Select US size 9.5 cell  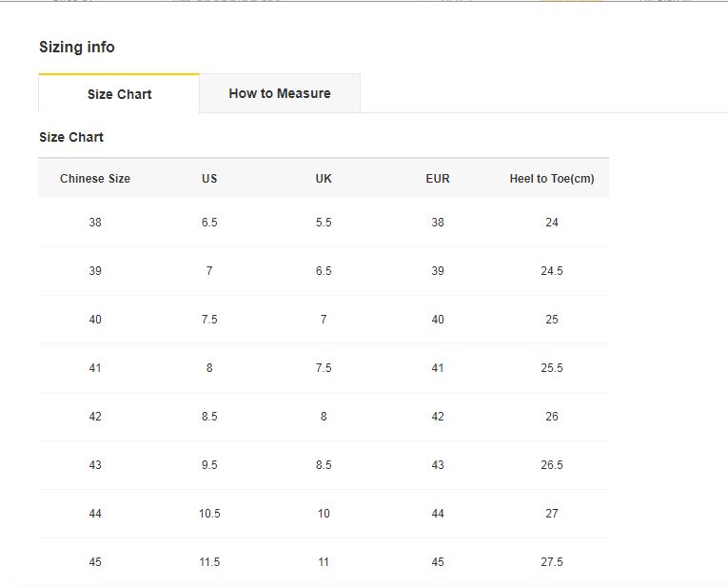pos(209,465)
